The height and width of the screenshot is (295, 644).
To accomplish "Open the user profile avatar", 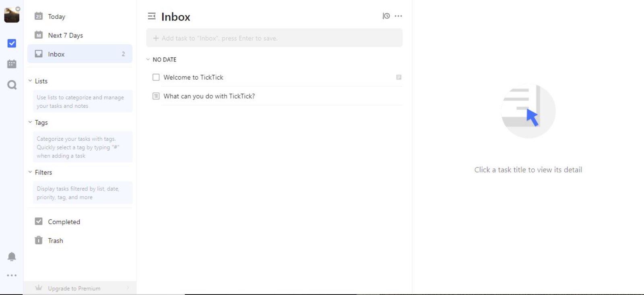I will click(x=12, y=15).
